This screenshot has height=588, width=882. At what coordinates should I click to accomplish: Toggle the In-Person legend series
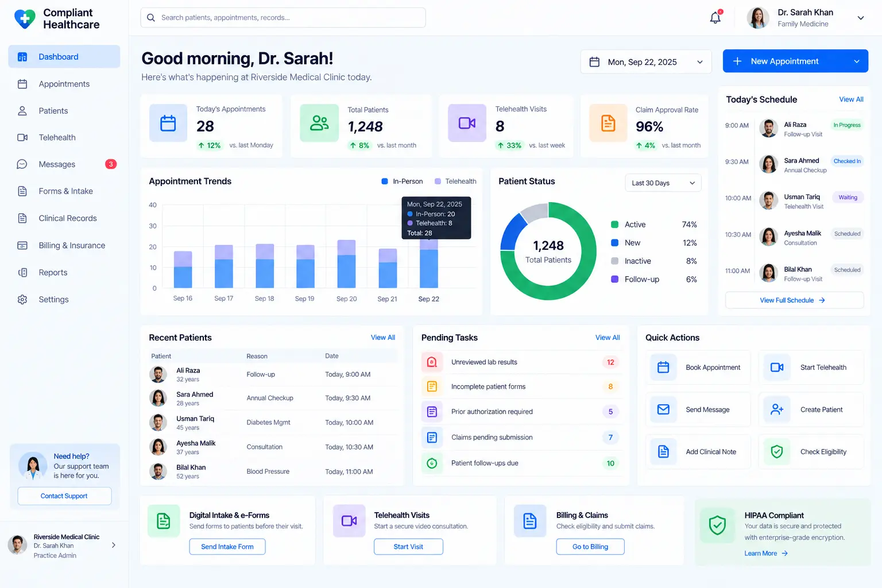tap(402, 181)
